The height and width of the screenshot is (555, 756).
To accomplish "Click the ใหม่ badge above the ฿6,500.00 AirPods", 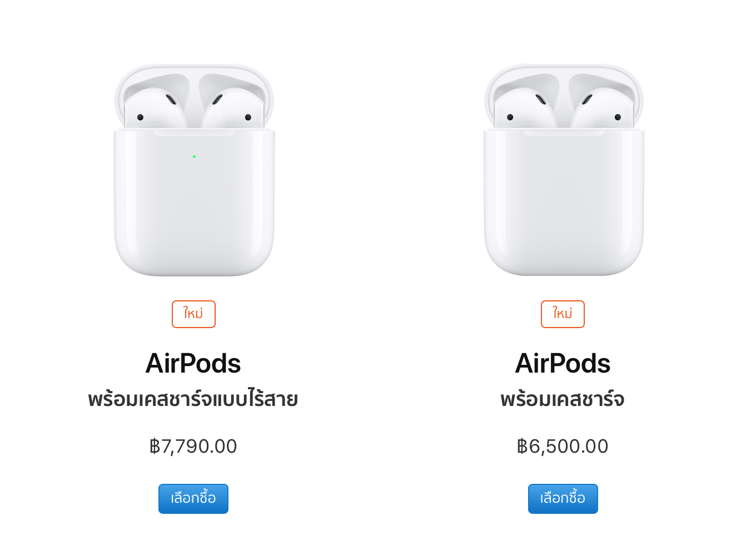I will (x=563, y=314).
